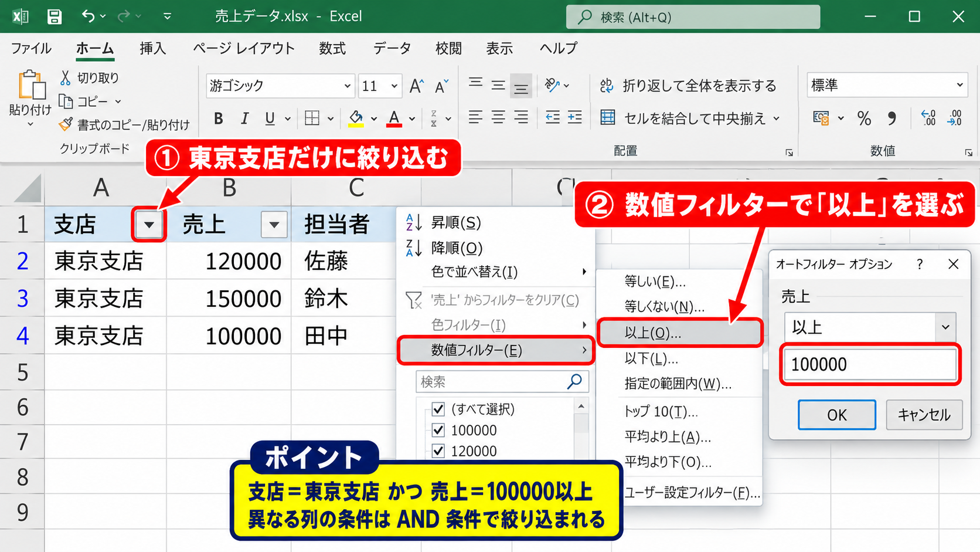
Task: Open the 支店 column filter dropdown
Action: point(149,225)
